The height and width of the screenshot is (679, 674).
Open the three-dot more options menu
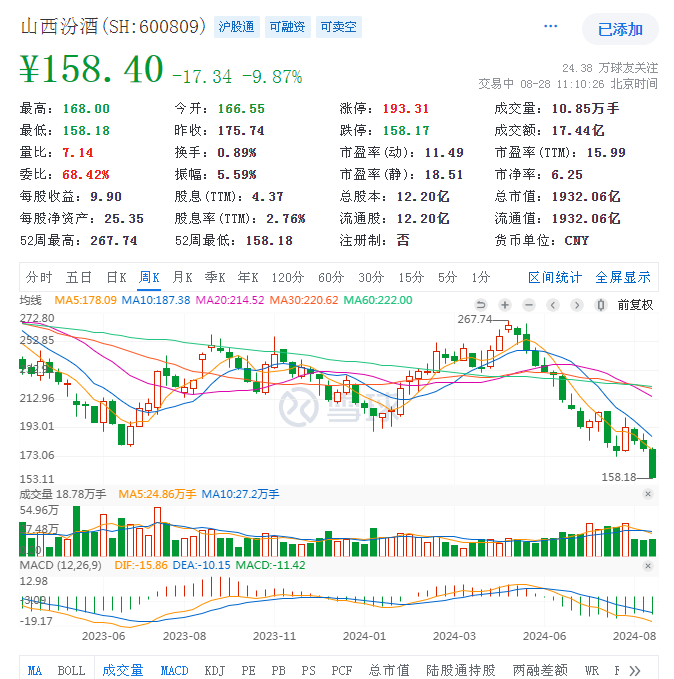coord(552,27)
